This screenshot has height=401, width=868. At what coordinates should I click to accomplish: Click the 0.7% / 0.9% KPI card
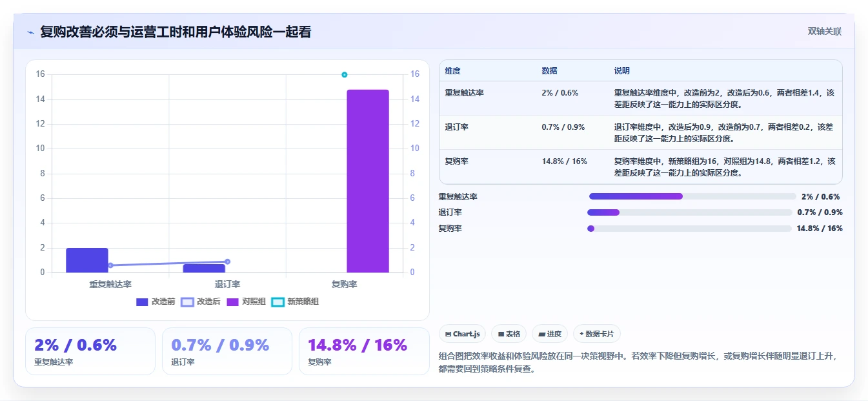[x=227, y=351]
